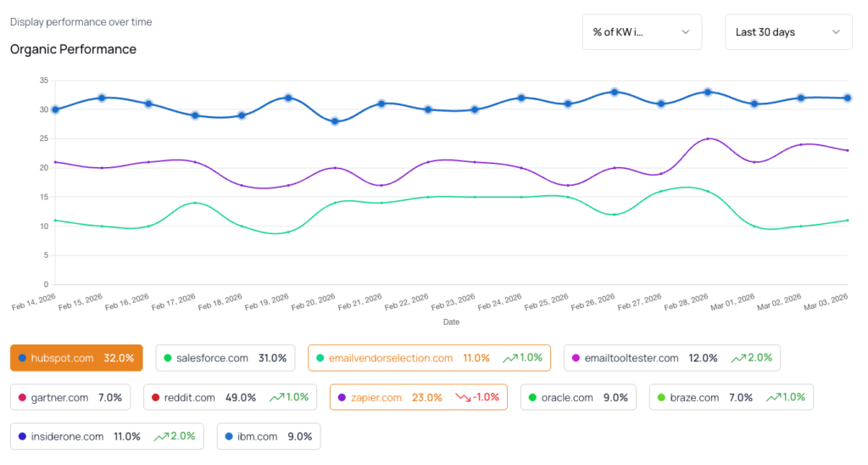Click the blue data point for Feb 20, 2026
The width and height of the screenshot is (868, 465).
point(335,121)
